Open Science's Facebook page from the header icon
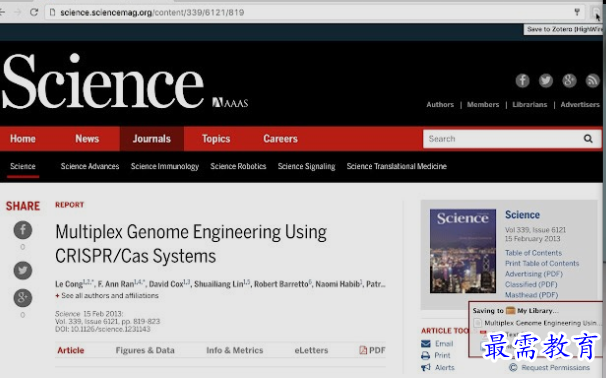 click(522, 80)
